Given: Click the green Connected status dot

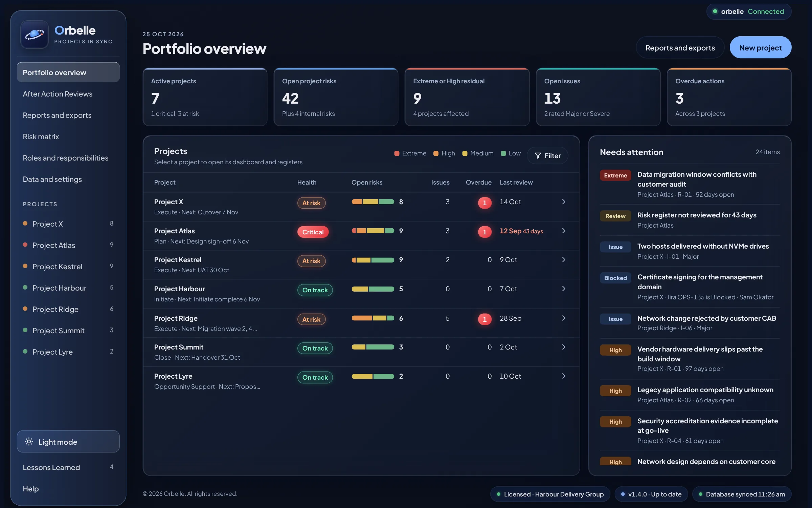Looking at the screenshot, I should point(715,11).
